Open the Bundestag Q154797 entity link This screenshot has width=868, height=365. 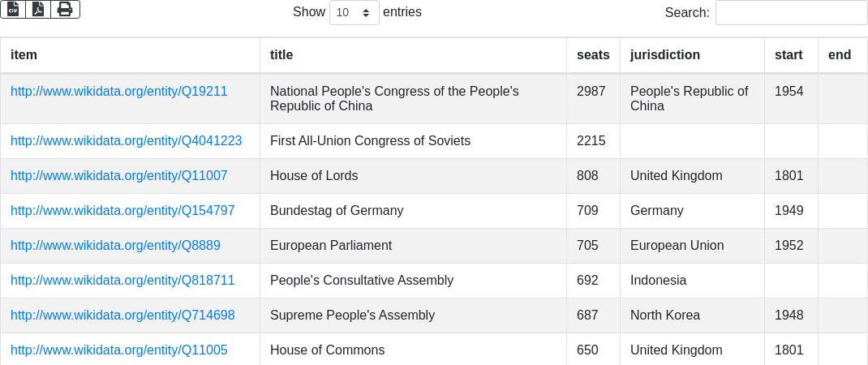[x=122, y=211]
